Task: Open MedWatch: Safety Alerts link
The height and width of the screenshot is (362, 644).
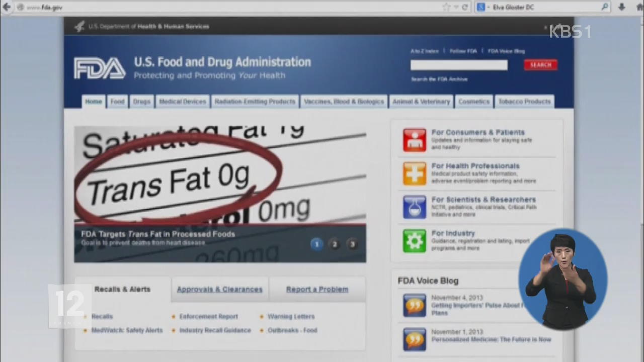Action: [127, 330]
